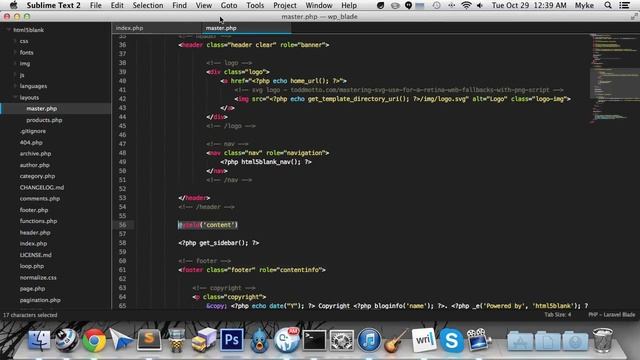The width and height of the screenshot is (640, 360).
Task: Open Finder from the dock
Action: pyautogui.click(x=39, y=340)
